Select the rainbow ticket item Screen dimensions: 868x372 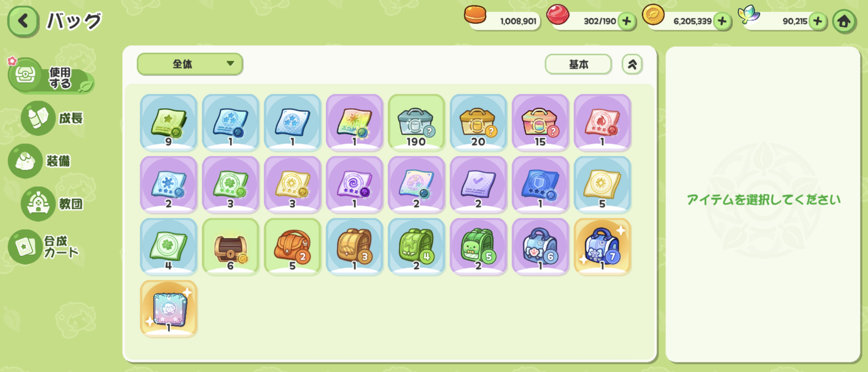(354, 123)
